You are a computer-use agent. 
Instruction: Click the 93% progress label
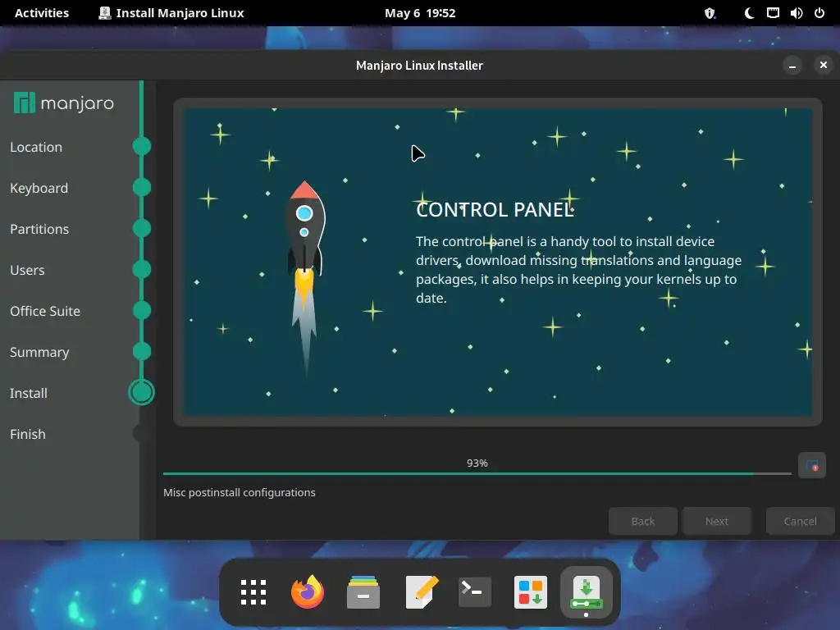(x=477, y=463)
